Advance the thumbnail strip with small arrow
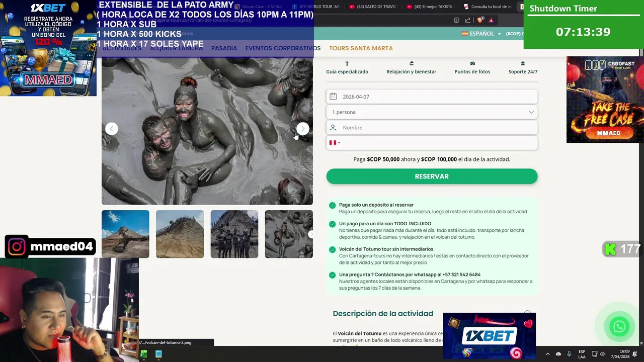Screen dimensions: 644x362 tap(311, 234)
